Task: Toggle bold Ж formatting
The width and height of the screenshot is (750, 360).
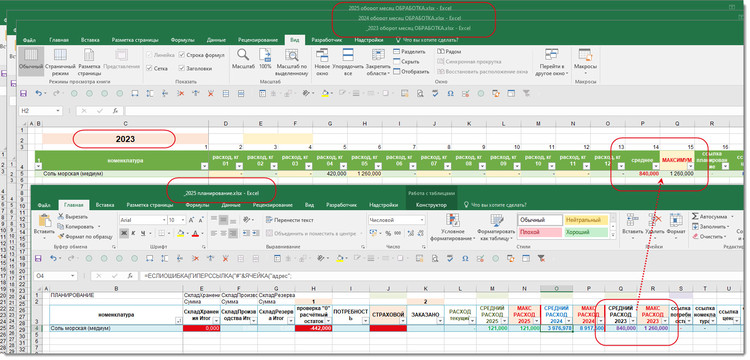Action: (124, 233)
